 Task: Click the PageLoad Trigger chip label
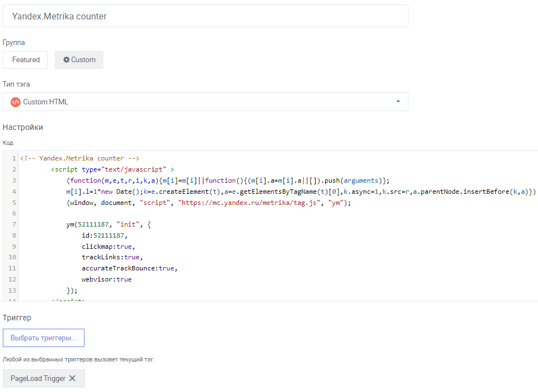[38, 378]
